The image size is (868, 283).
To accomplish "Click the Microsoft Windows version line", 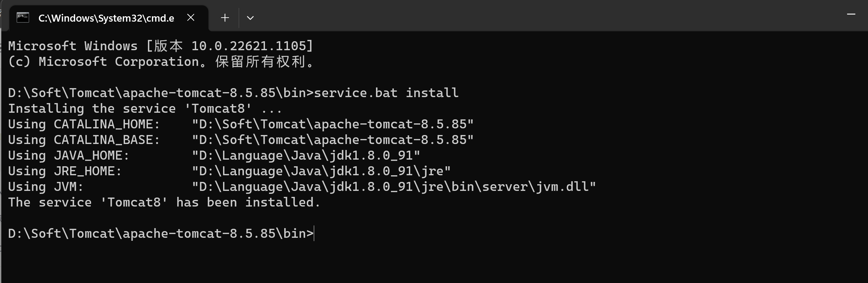I will click(x=161, y=46).
